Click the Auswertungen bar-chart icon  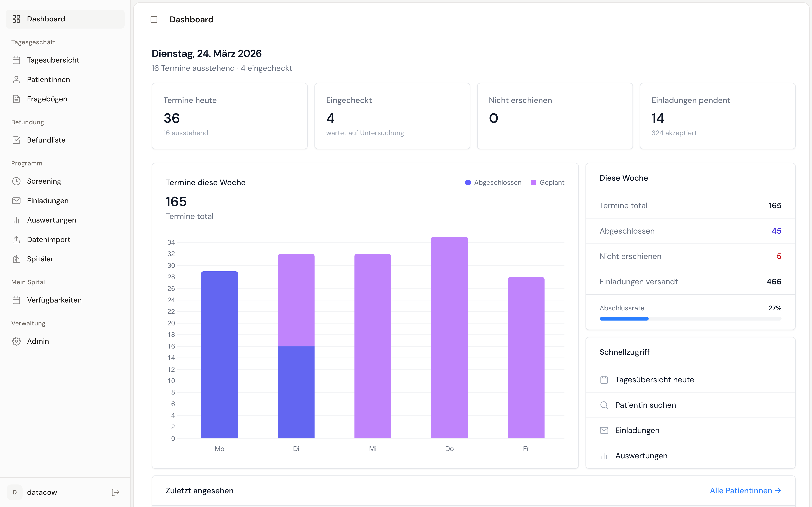pos(16,220)
